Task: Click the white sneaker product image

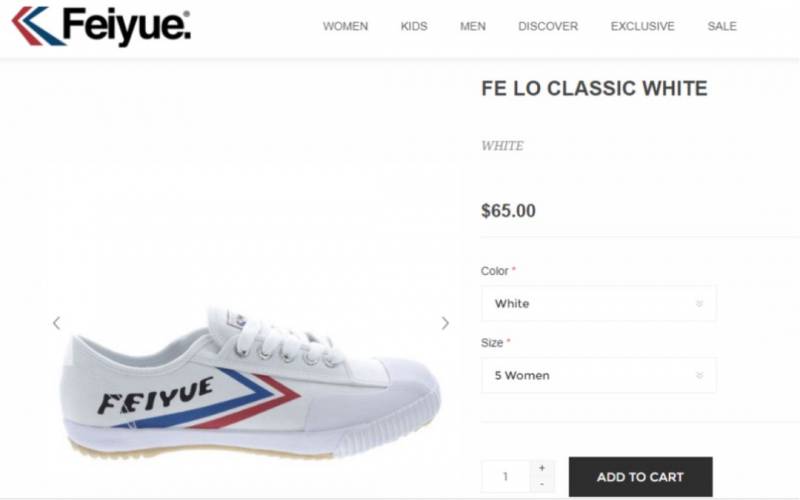Action: pyautogui.click(x=250, y=383)
